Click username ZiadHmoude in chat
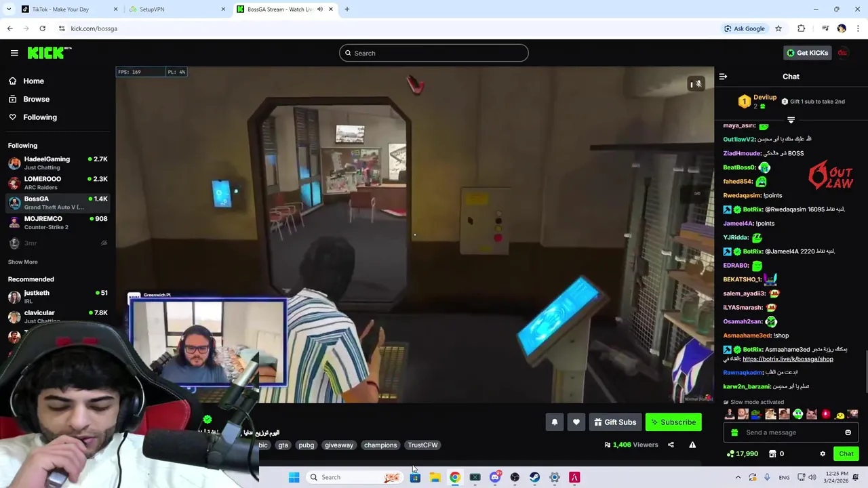The width and height of the screenshot is (868, 488). coord(741,153)
